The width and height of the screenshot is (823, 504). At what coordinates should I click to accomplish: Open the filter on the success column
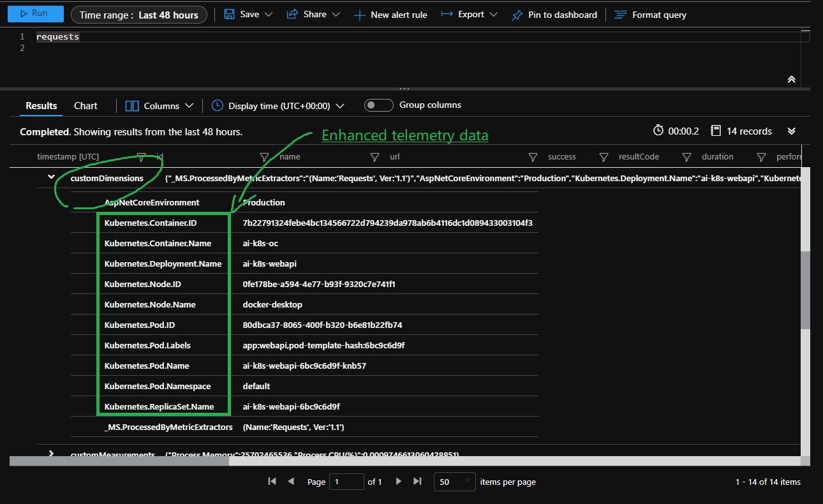click(533, 156)
